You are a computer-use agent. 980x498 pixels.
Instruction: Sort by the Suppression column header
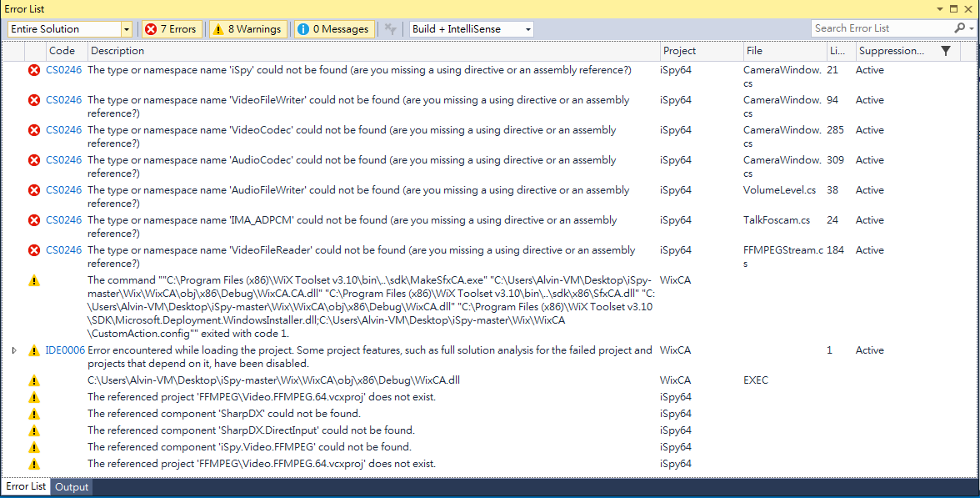point(892,51)
